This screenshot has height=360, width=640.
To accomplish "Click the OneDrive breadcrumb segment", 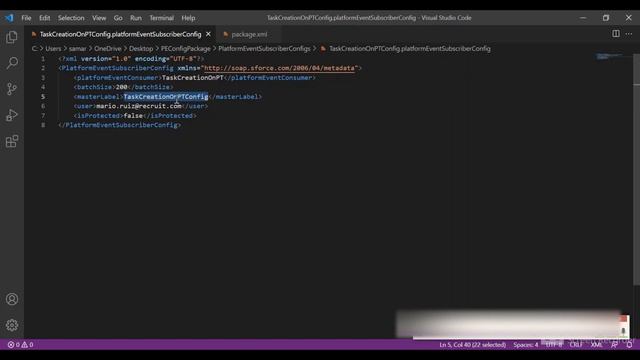I will pos(108,49).
